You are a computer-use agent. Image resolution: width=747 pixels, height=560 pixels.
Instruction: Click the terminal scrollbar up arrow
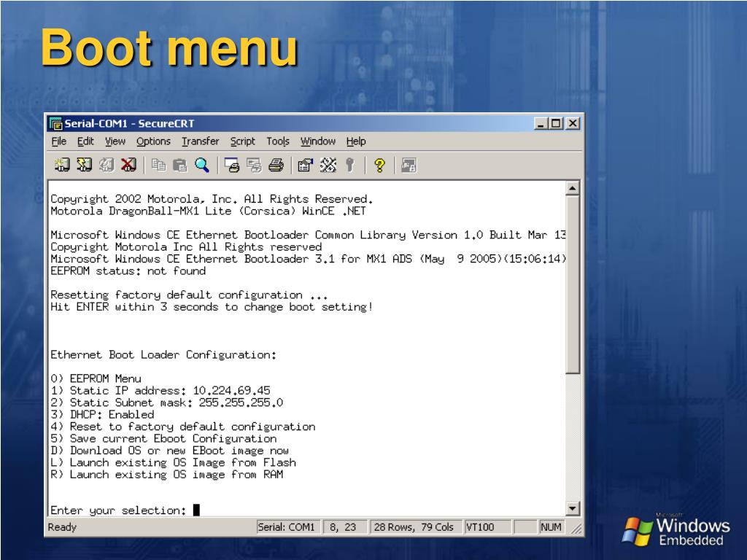click(x=573, y=189)
